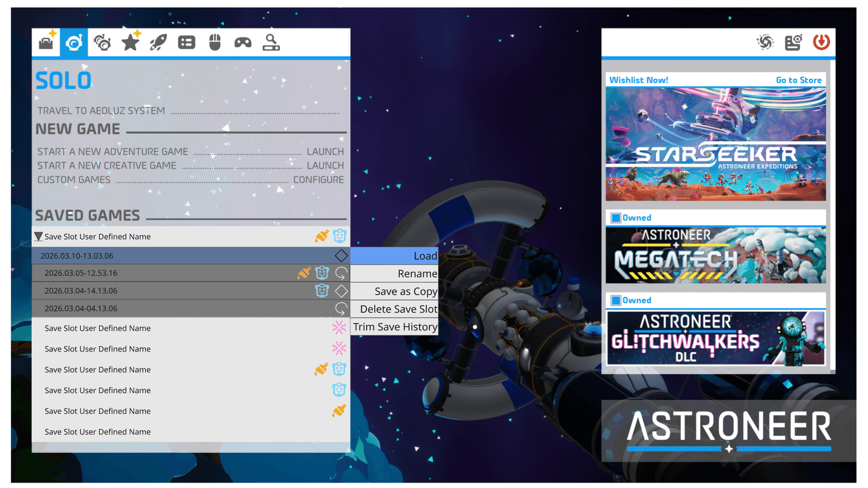
Task: Choose Load from the save context menu
Action: coord(394,255)
